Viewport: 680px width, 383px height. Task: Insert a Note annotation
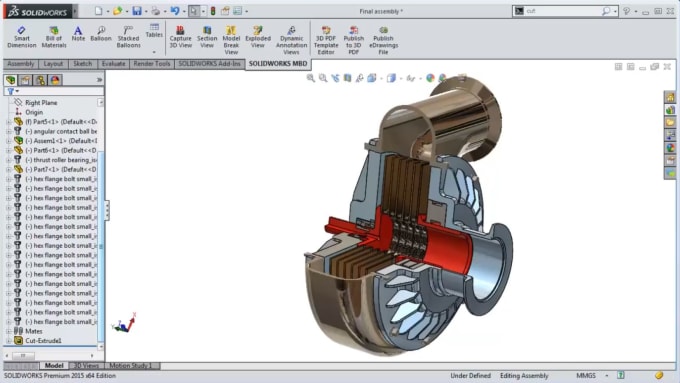(x=78, y=33)
